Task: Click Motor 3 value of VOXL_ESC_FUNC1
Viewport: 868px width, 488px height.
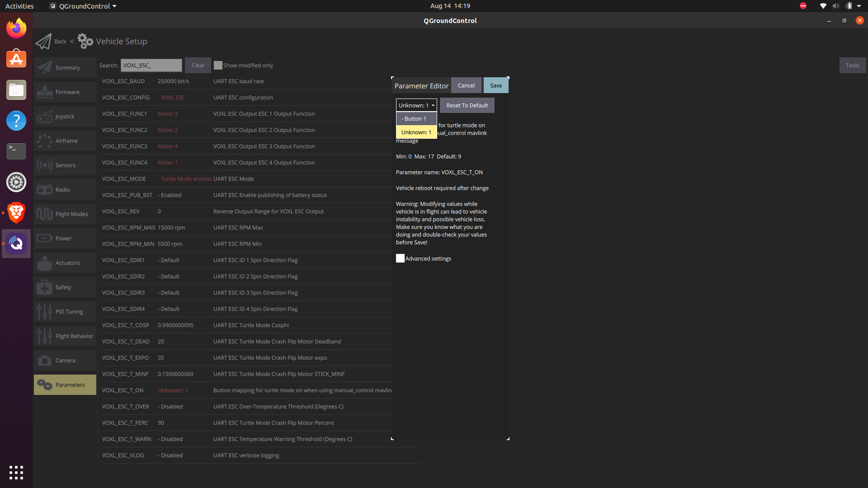Action: click(168, 114)
